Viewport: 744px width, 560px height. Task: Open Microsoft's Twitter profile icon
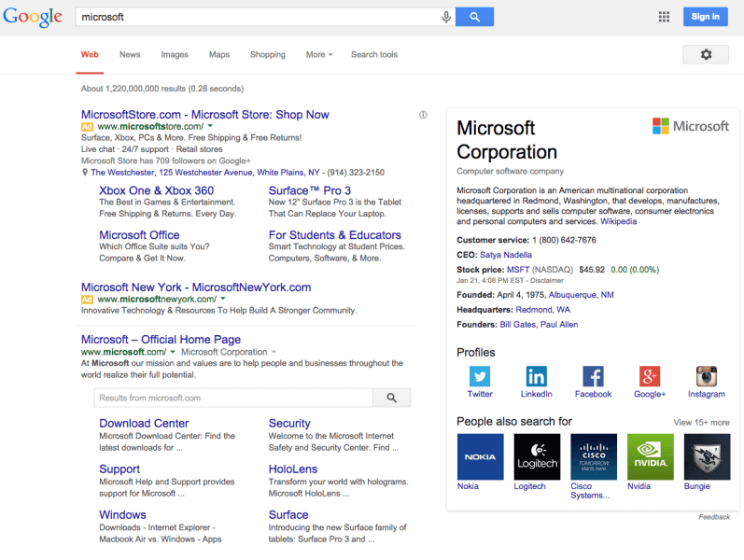coord(480,376)
